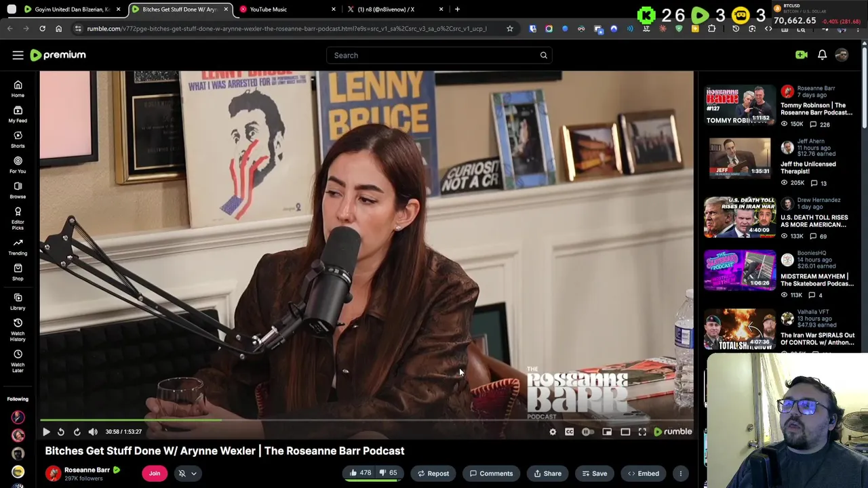This screenshot has width=868, height=488.
Task: Click the Repost button
Action: (433, 474)
